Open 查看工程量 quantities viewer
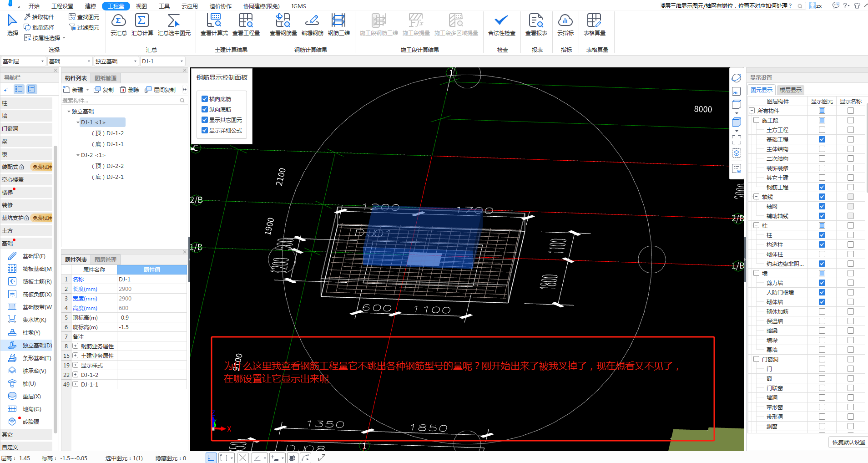The height and width of the screenshot is (463, 868). (x=246, y=25)
